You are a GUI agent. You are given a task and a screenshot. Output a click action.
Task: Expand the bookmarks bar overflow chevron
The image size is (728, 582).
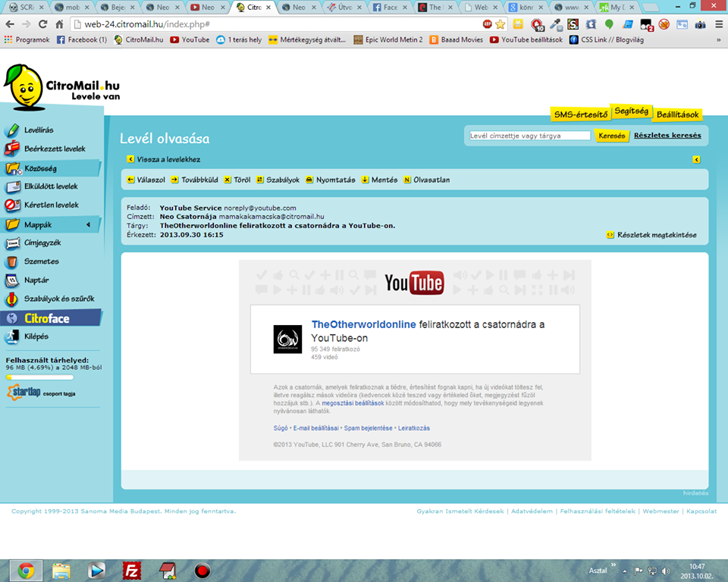718,40
